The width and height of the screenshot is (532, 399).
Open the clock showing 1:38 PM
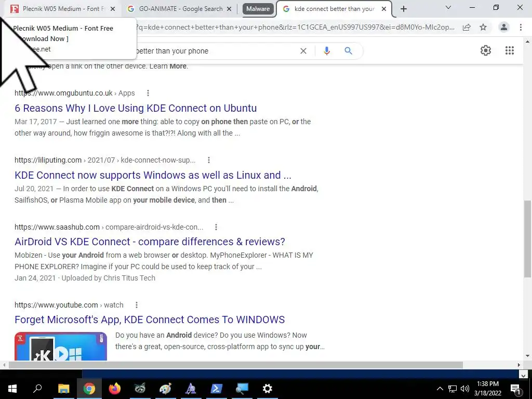(487, 389)
